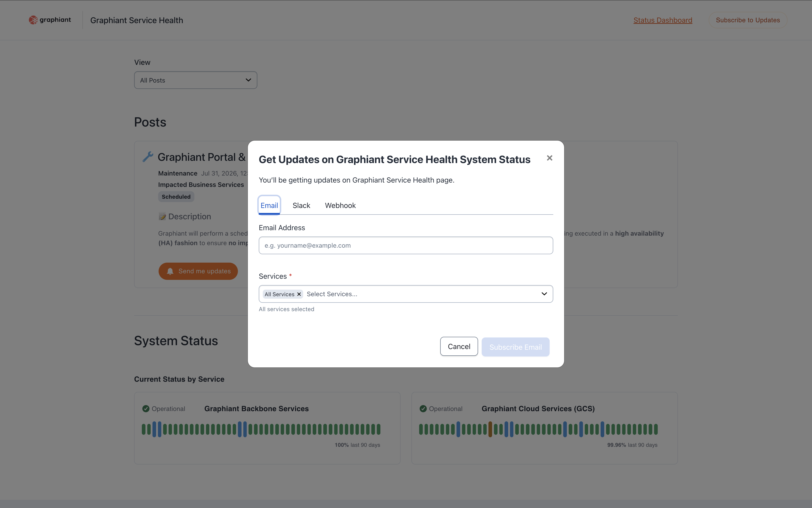Switch to the Webhook tab
This screenshot has height=508, width=812.
pyautogui.click(x=340, y=205)
